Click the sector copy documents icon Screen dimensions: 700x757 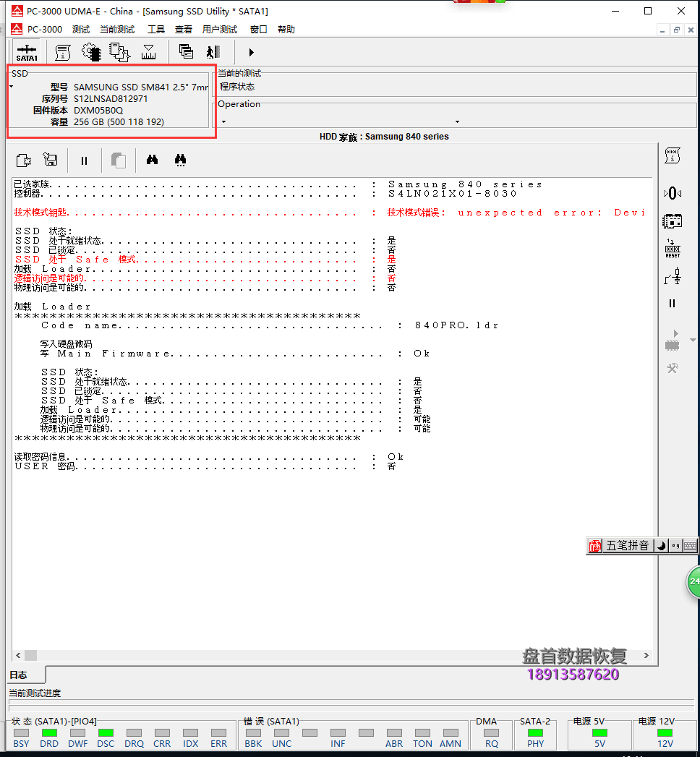120,52
